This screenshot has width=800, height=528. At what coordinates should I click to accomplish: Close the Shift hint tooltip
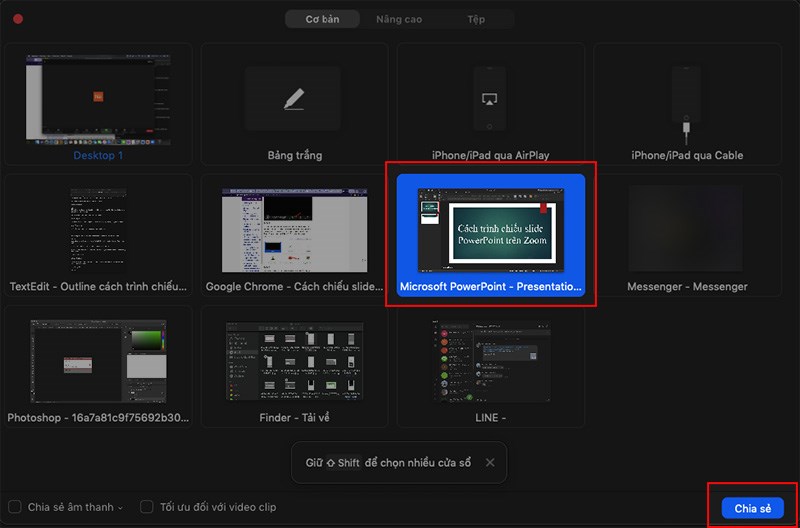(x=489, y=463)
